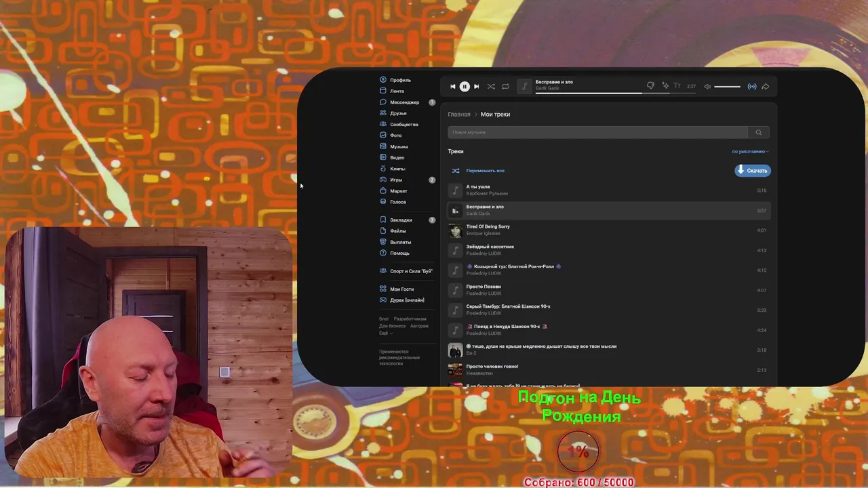Play Поезд в Никуда Шансон 90-х
Screen dimensions: 868x488
click(609, 330)
